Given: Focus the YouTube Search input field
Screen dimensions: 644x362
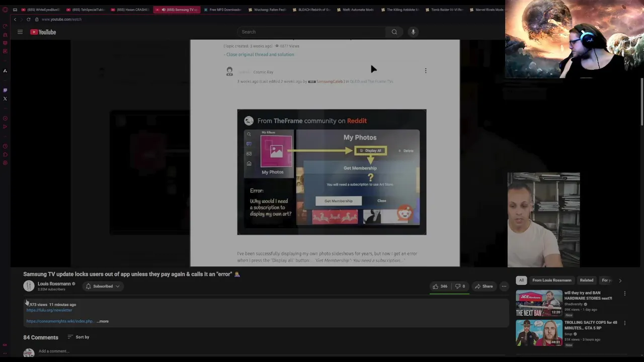Looking at the screenshot, I should (311, 32).
